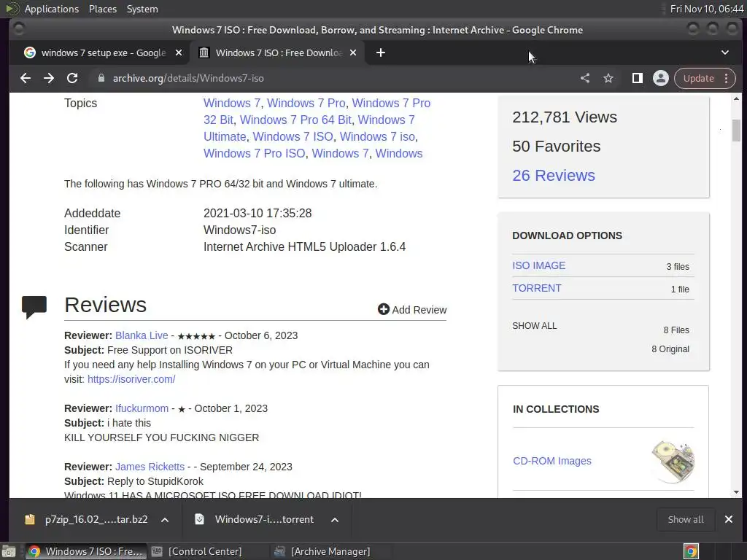Click Chrome icon in bottom-right tray
The image size is (747, 560).
coord(691,551)
